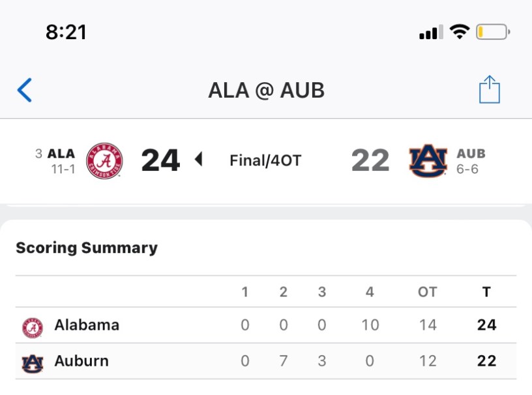
Task: Tap the T total column header
Action: coord(486,292)
